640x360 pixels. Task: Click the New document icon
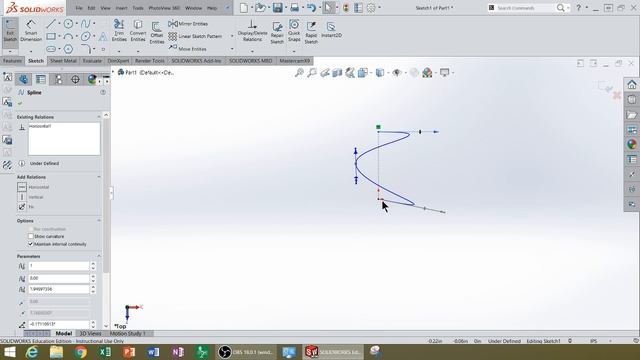pos(244,8)
